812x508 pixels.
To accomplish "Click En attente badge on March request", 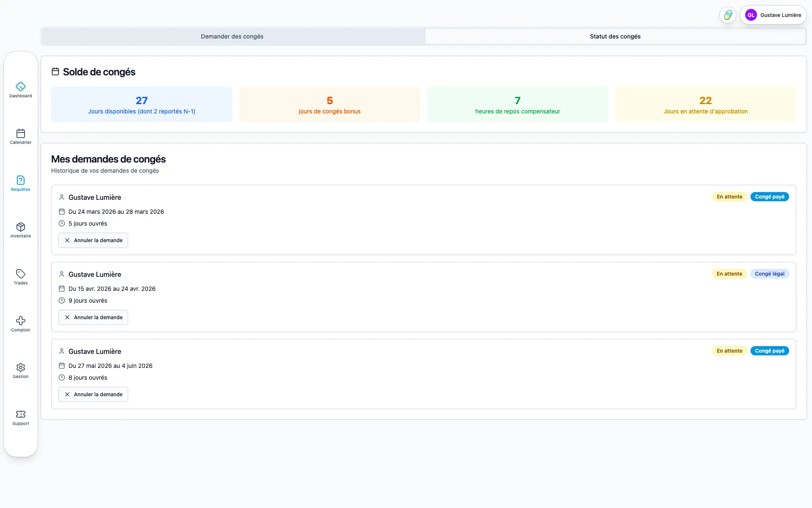I will pyautogui.click(x=729, y=197).
